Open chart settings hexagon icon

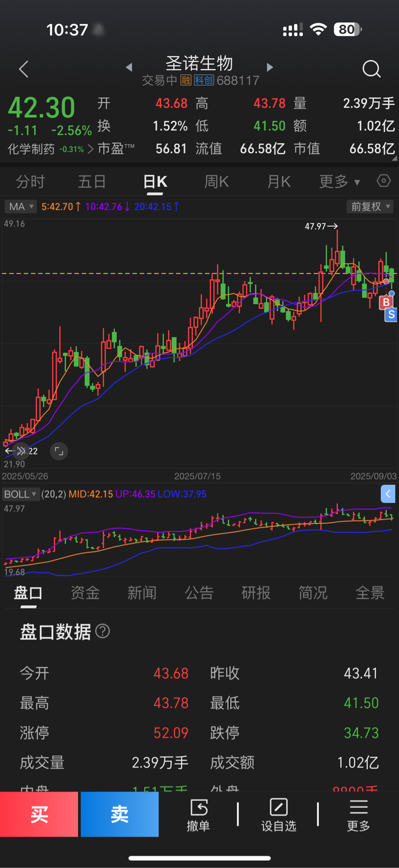coord(383,181)
